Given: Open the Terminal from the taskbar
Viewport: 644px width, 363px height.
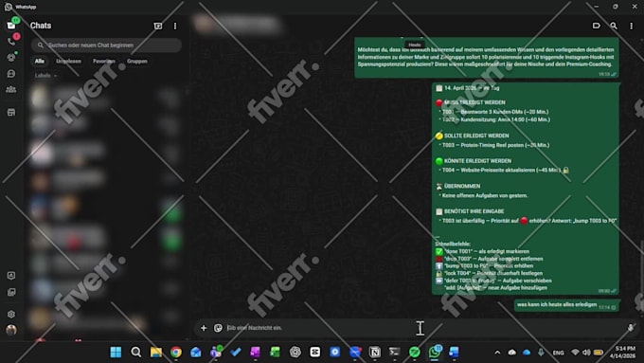Looking at the screenshot, I should coord(394,352).
